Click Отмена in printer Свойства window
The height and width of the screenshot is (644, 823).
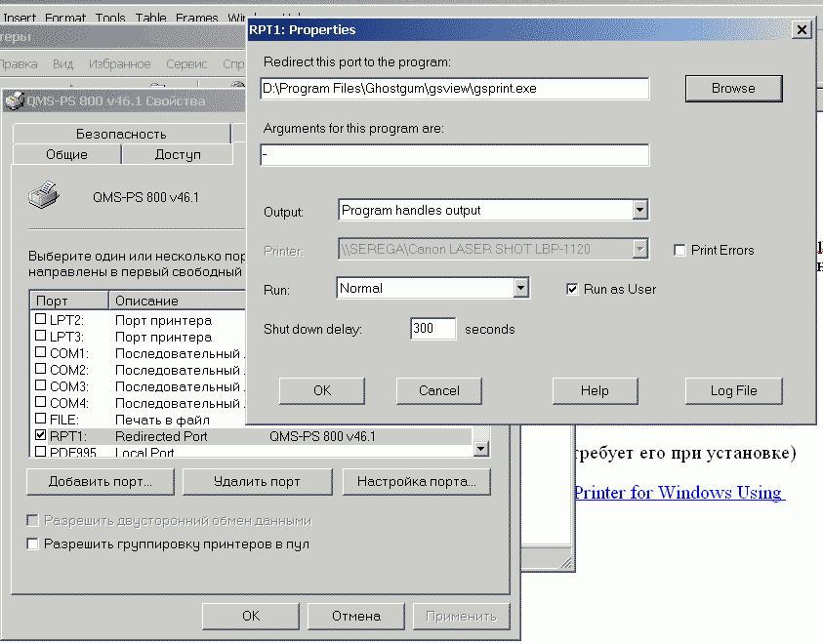pos(356,617)
